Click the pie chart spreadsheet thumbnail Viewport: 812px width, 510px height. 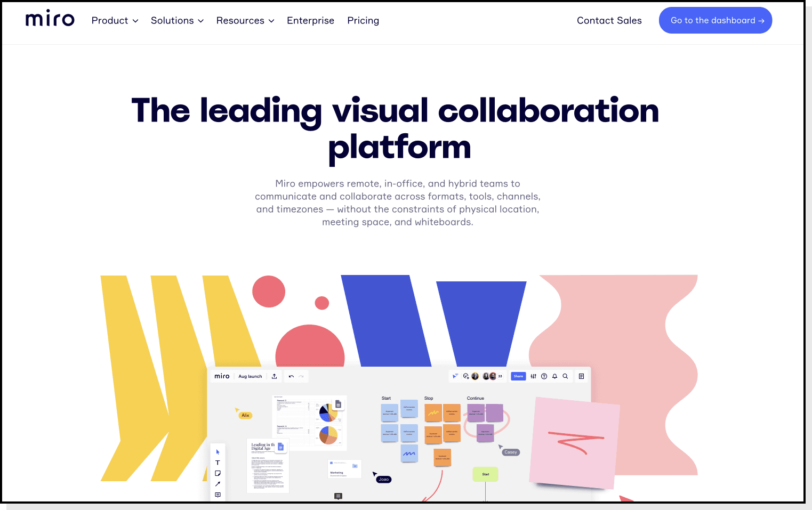click(x=310, y=423)
